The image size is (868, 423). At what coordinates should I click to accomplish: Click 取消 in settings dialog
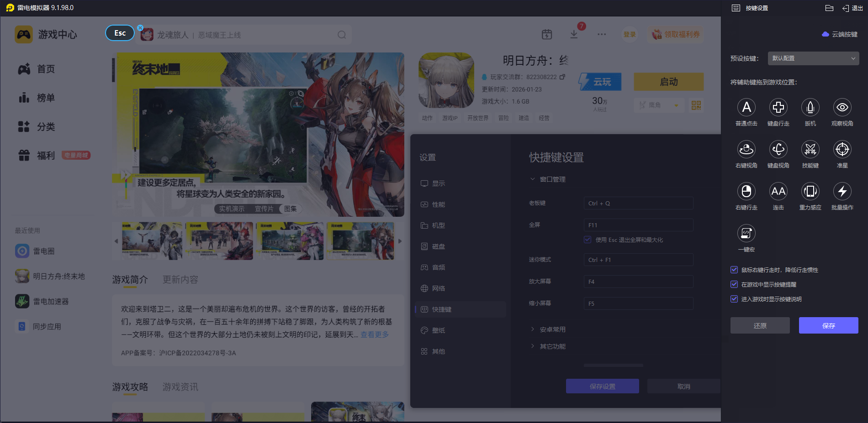click(x=684, y=386)
